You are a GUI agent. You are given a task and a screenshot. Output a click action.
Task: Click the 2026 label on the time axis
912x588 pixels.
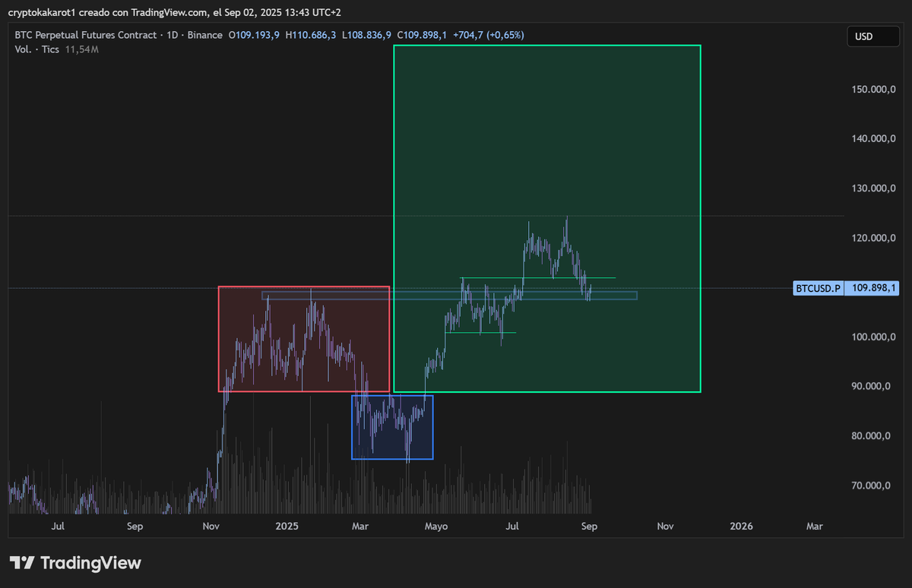(741, 526)
